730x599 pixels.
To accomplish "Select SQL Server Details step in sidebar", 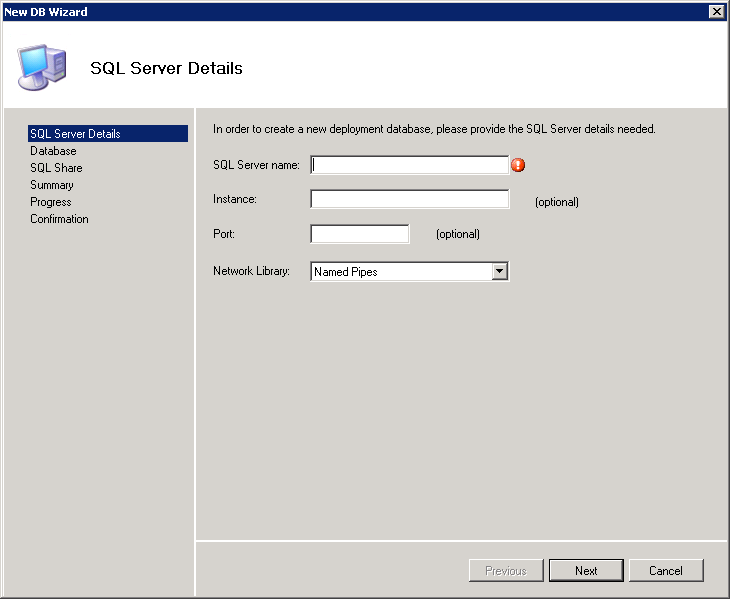I will (x=75, y=134).
